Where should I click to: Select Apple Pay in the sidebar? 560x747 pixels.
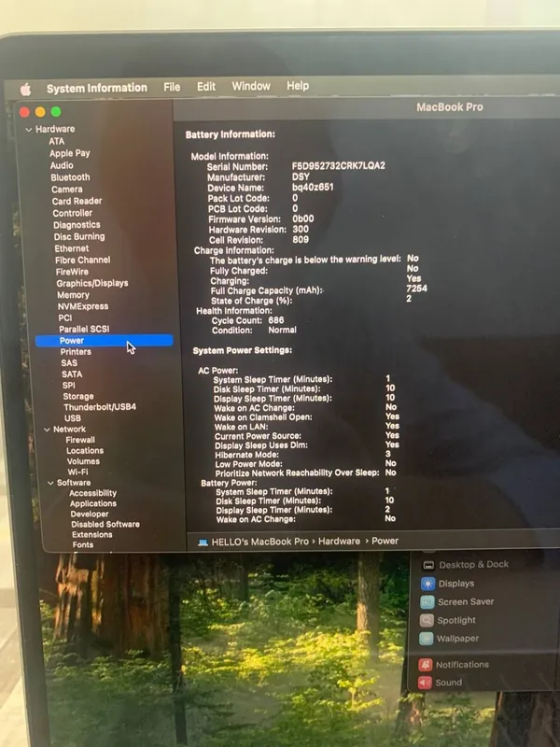coord(69,153)
